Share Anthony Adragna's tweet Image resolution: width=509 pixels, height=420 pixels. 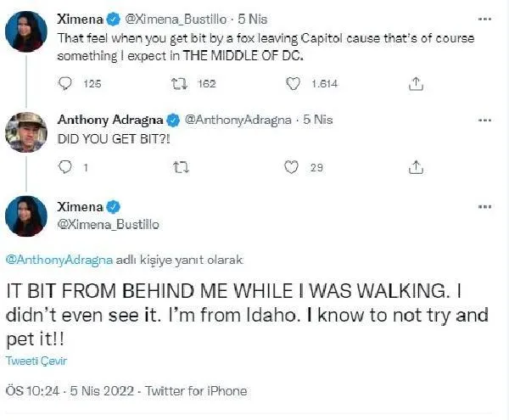pos(417,168)
